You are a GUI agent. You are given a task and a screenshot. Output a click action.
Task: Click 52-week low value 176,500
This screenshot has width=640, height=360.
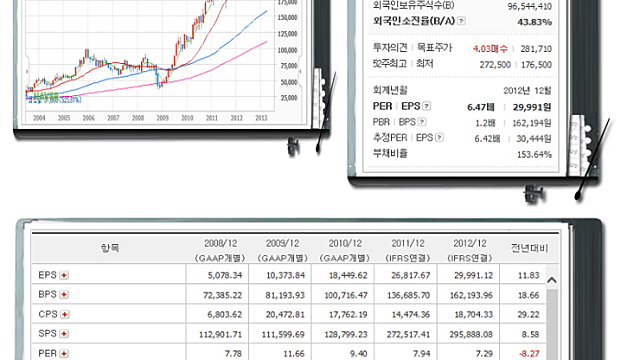[x=536, y=65]
